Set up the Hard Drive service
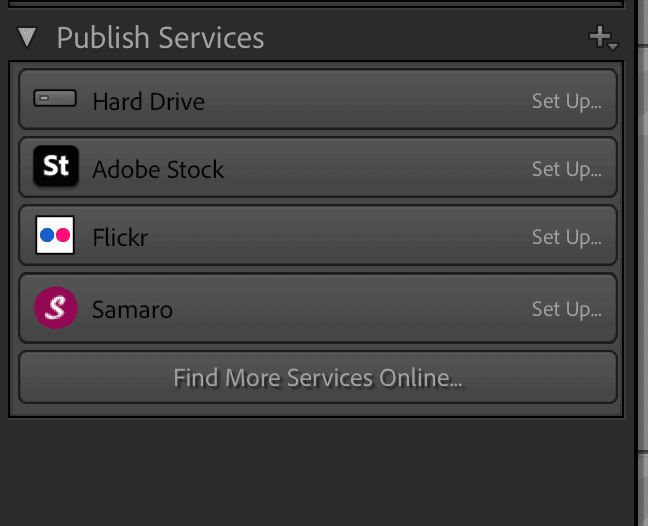The width and height of the screenshot is (648, 526). point(566,102)
